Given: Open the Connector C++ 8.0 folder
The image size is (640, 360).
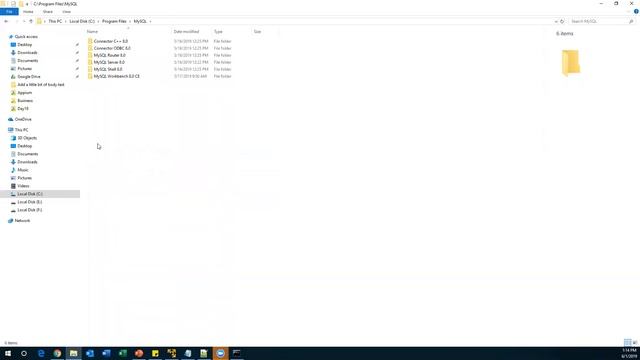Looking at the screenshot, I should pos(111,41).
